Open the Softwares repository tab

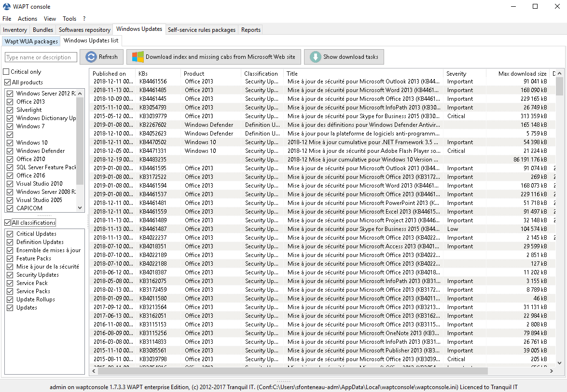pos(84,29)
